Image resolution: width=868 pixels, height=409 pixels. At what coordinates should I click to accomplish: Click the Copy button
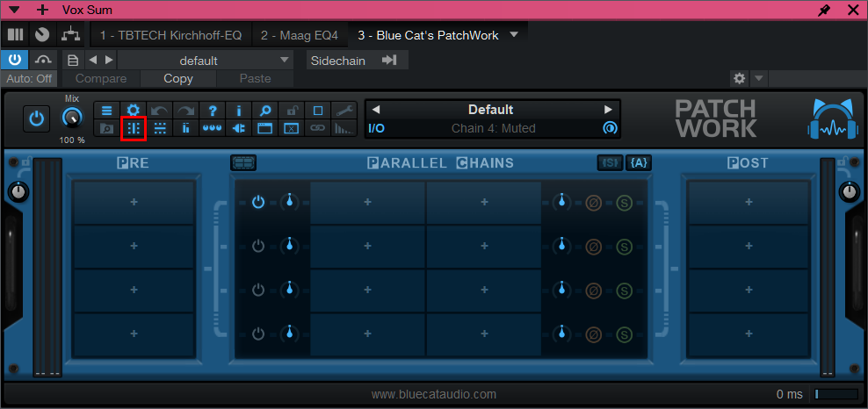pyautogui.click(x=178, y=78)
